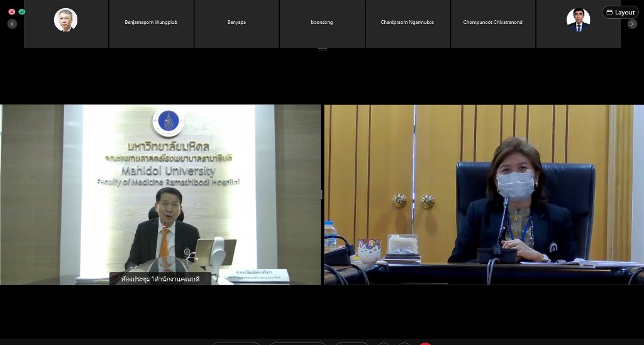Select Chardpraorn Ngarmukos participant tile
644x345 pixels.
[x=408, y=23]
